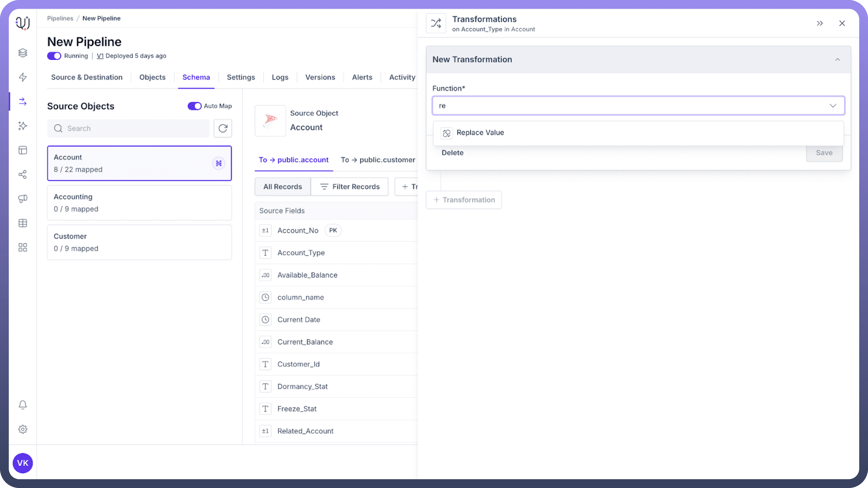Collapse the New Transformation section
868x488 pixels.
point(837,60)
